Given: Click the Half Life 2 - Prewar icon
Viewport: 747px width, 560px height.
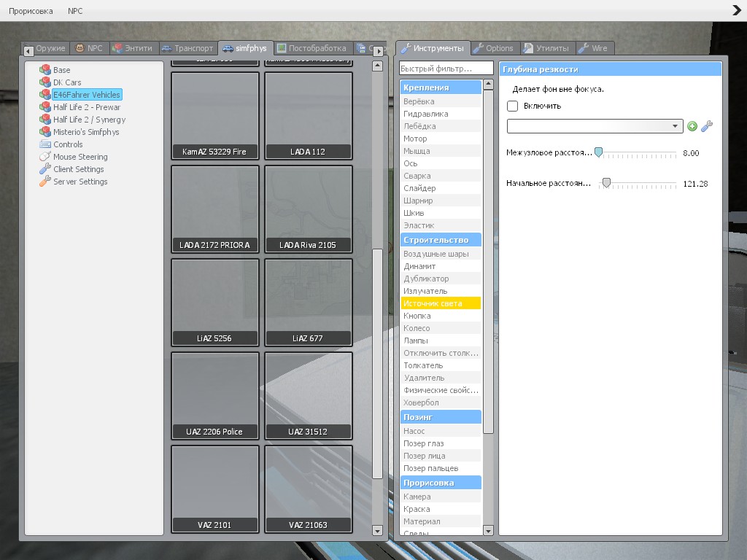Looking at the screenshot, I should (45, 107).
